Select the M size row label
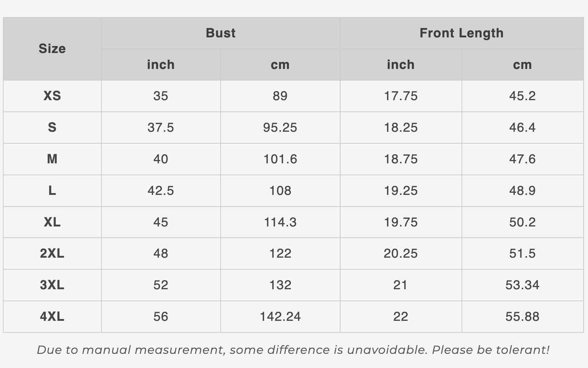Viewport: 588px width, 368px height. (x=52, y=159)
